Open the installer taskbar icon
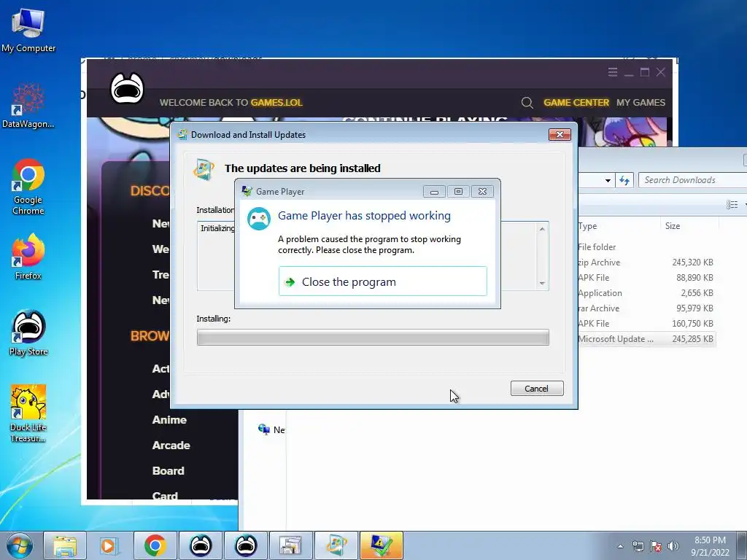Viewport: 747px width, 560px height. [291, 545]
